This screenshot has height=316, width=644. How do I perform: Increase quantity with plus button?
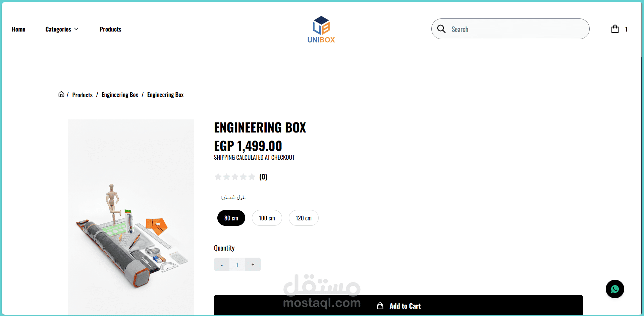(x=253, y=265)
